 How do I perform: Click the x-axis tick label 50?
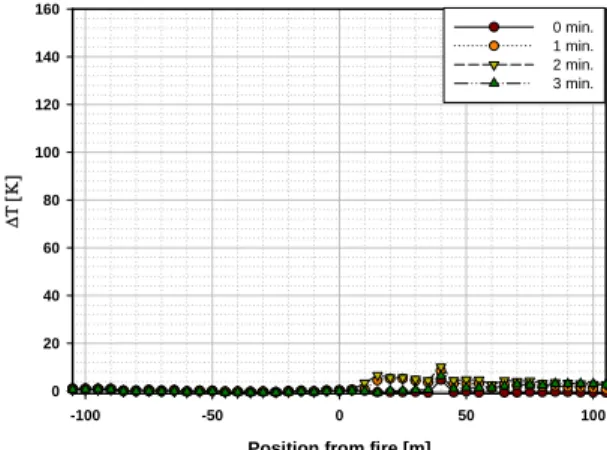click(x=466, y=416)
